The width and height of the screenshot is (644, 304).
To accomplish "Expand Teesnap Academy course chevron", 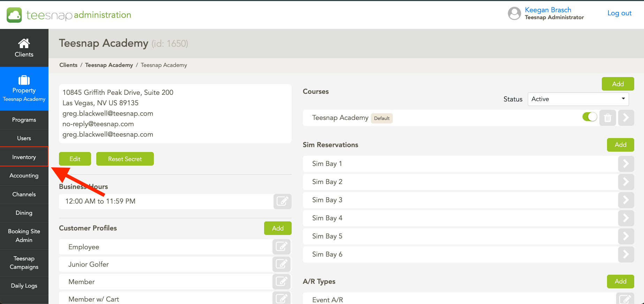I will [626, 118].
